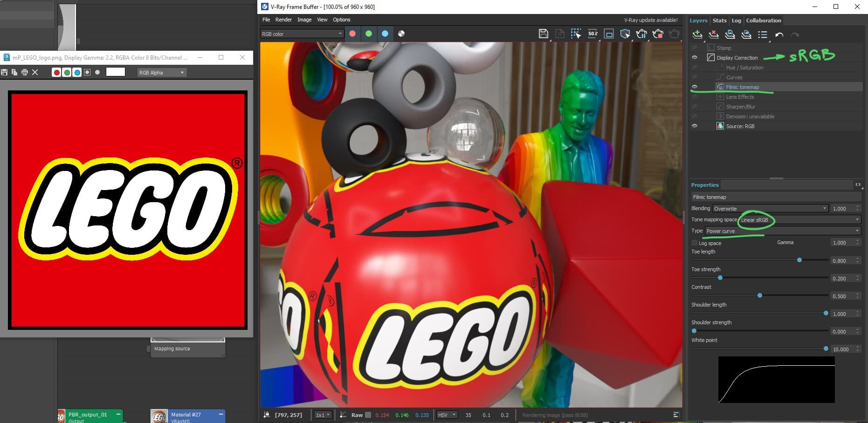Switch to the Stats tab
The image size is (868, 423).
click(x=719, y=20)
